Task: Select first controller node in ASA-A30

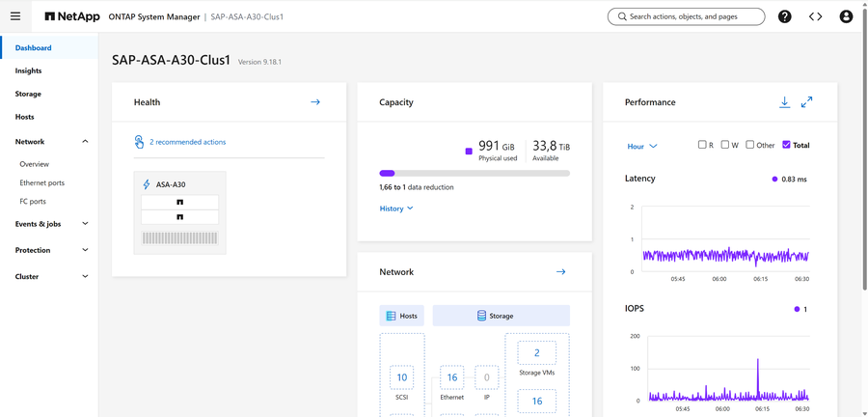Action: tap(180, 202)
